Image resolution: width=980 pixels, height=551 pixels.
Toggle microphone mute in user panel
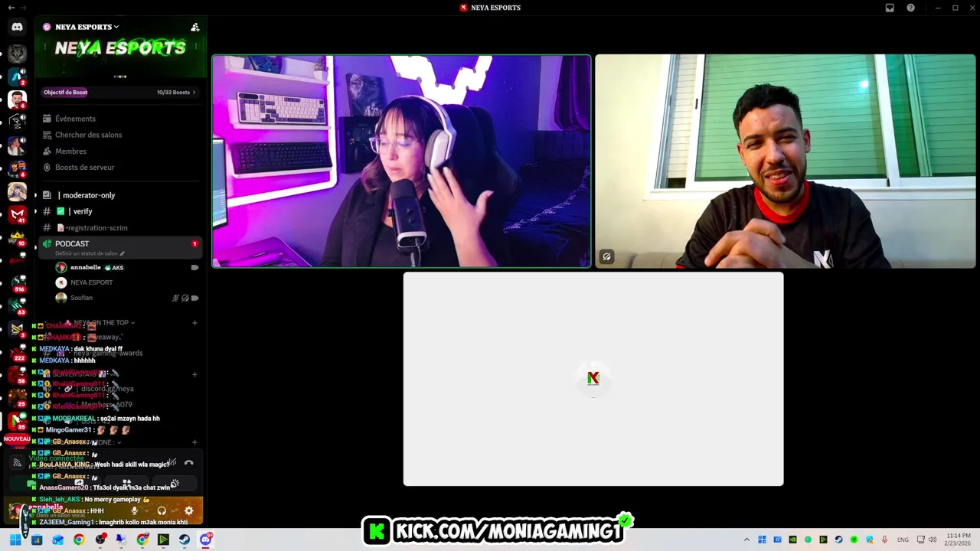tap(135, 510)
